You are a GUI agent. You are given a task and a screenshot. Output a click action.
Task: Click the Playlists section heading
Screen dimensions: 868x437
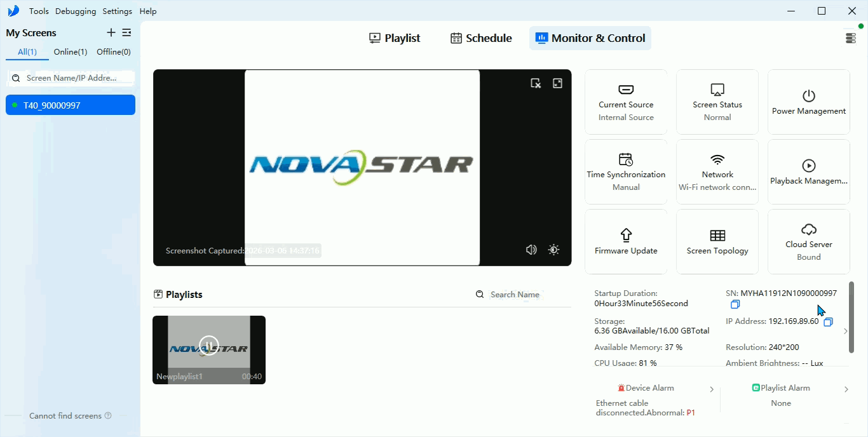(x=184, y=295)
